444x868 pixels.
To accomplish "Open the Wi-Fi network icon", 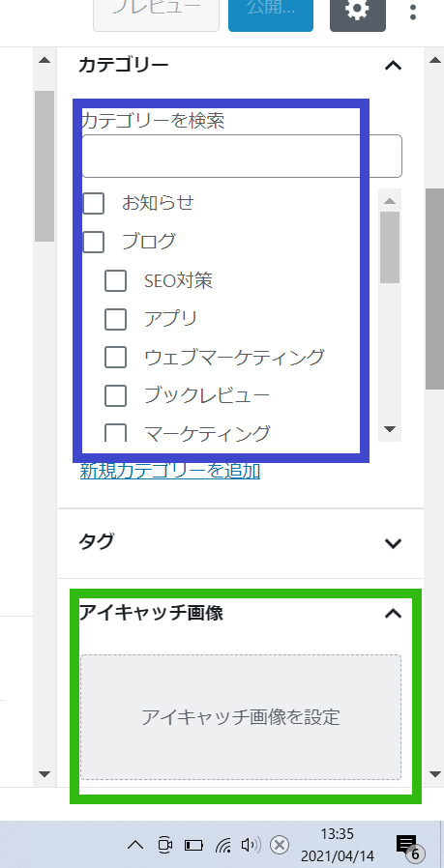I will (x=222, y=845).
